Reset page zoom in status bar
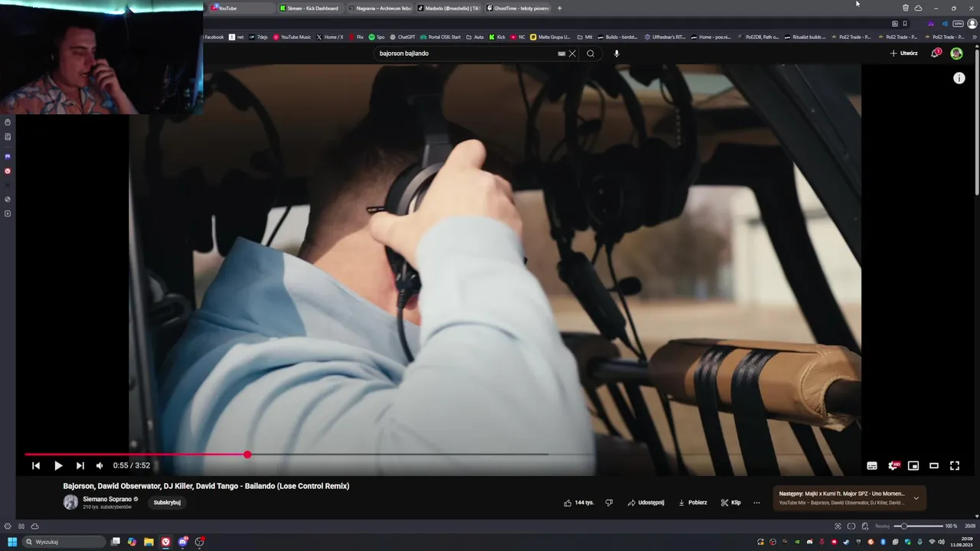This screenshot has width=980, height=551. click(x=883, y=527)
